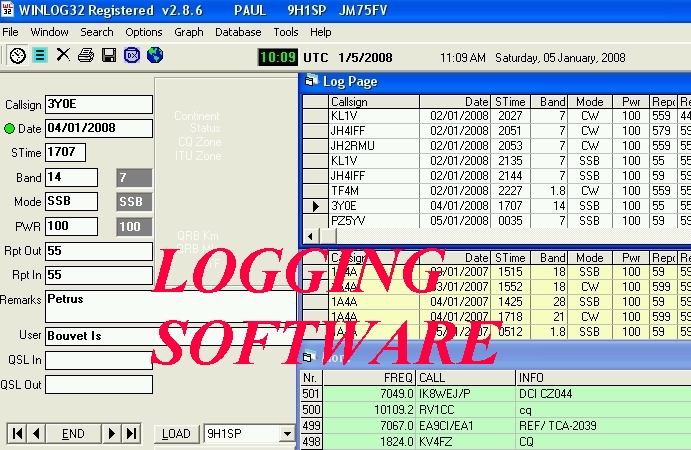Click the QSL Out input field

pyautogui.click(x=99, y=384)
